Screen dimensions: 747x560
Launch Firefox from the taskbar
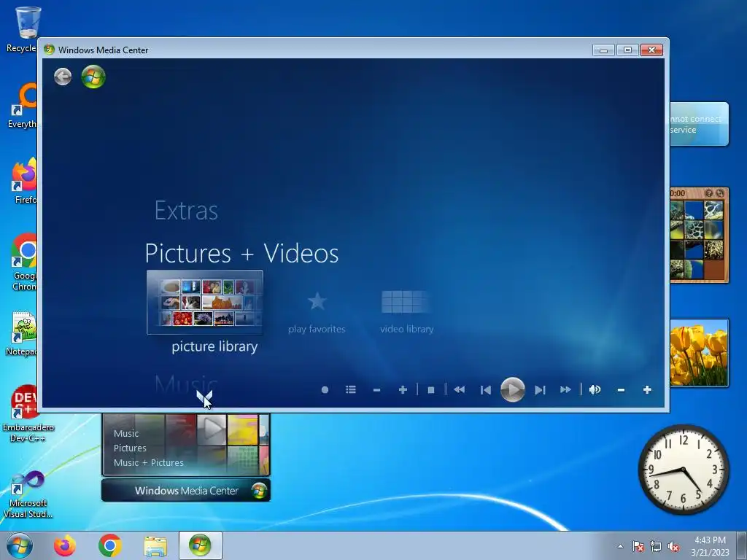[65, 545]
